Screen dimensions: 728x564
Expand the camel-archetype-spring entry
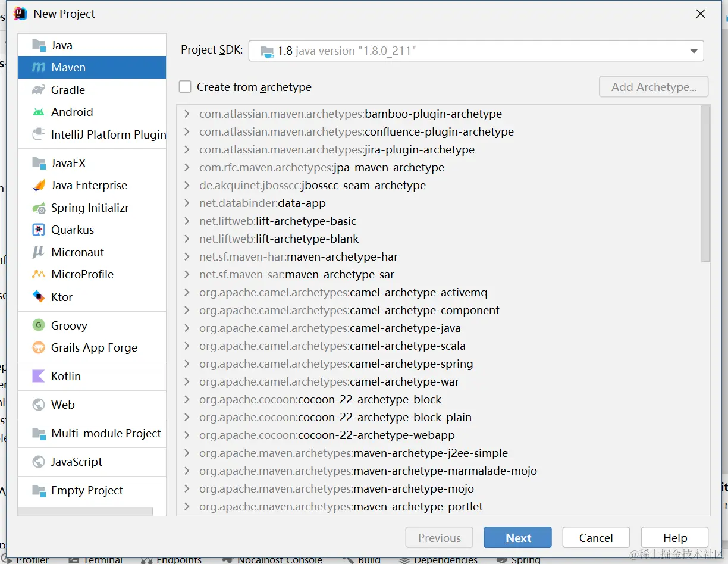pyautogui.click(x=187, y=364)
